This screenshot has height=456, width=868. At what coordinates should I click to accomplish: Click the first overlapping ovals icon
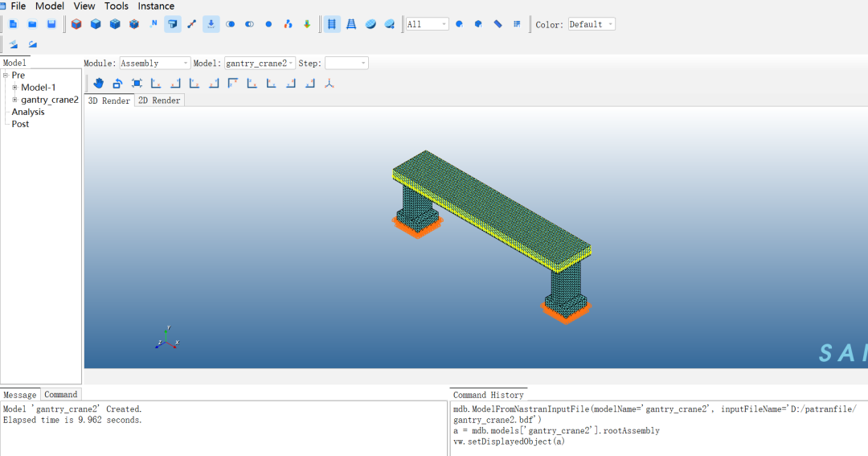pyautogui.click(x=231, y=24)
